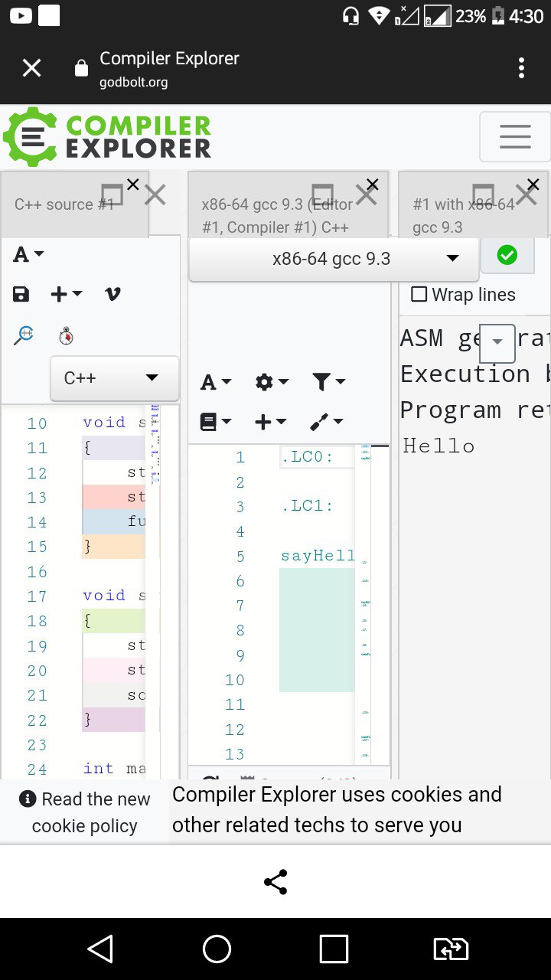The width and height of the screenshot is (551, 980).
Task: Open compiler pane add-new plus menu
Action: pos(272,422)
